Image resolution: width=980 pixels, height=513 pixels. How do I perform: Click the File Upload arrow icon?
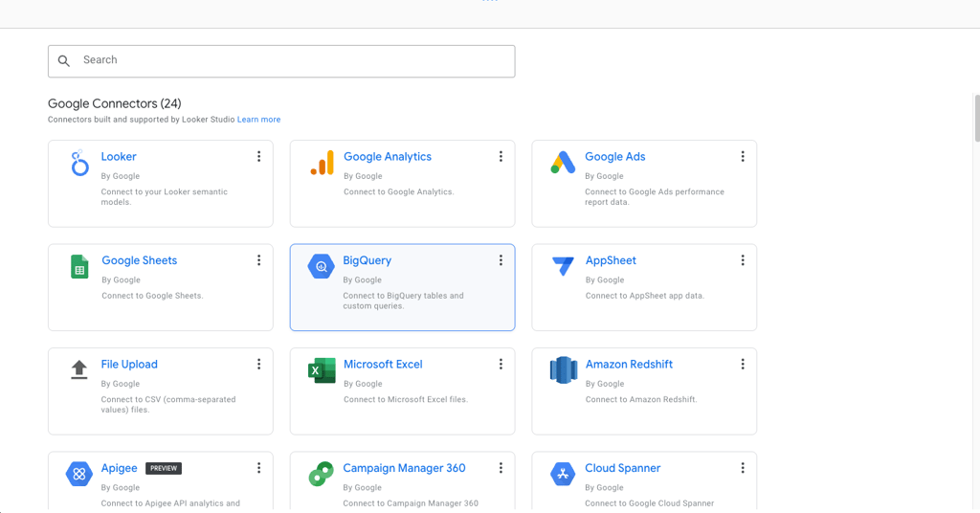pos(79,370)
